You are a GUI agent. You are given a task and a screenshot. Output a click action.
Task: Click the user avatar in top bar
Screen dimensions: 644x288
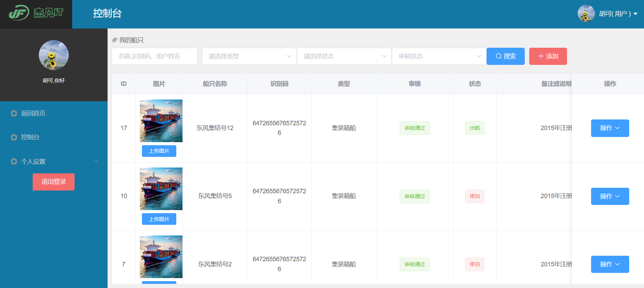[586, 13]
